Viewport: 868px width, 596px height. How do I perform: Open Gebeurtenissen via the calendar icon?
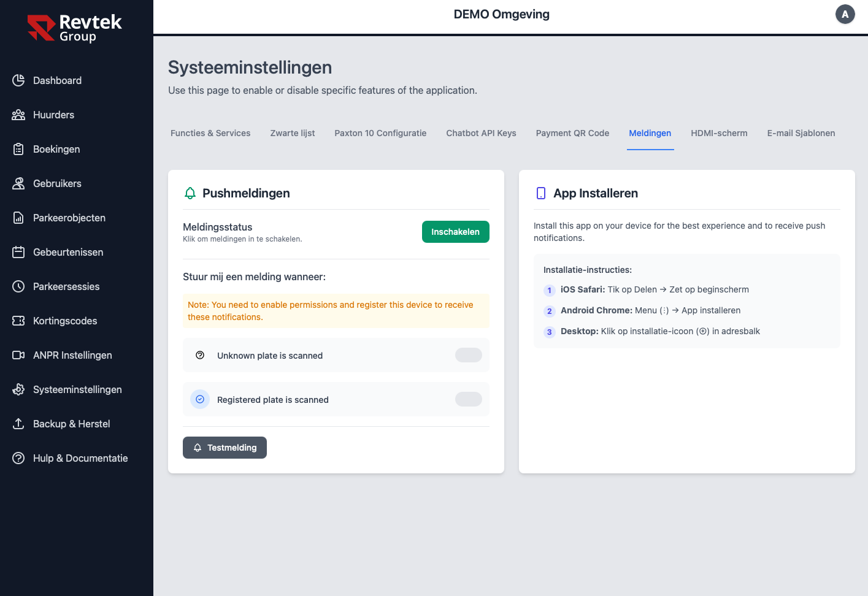click(x=18, y=252)
